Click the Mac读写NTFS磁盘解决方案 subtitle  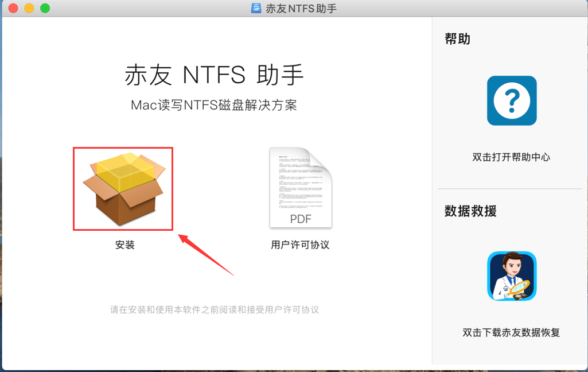pos(214,105)
